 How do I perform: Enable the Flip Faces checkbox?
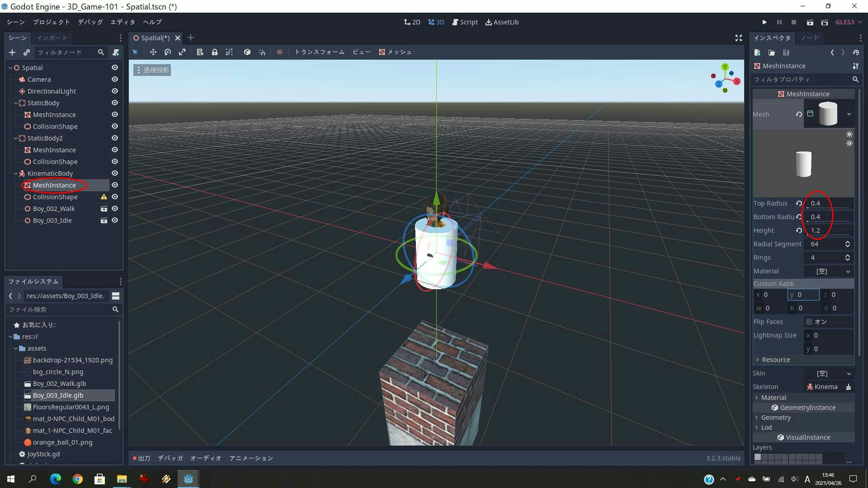point(810,322)
